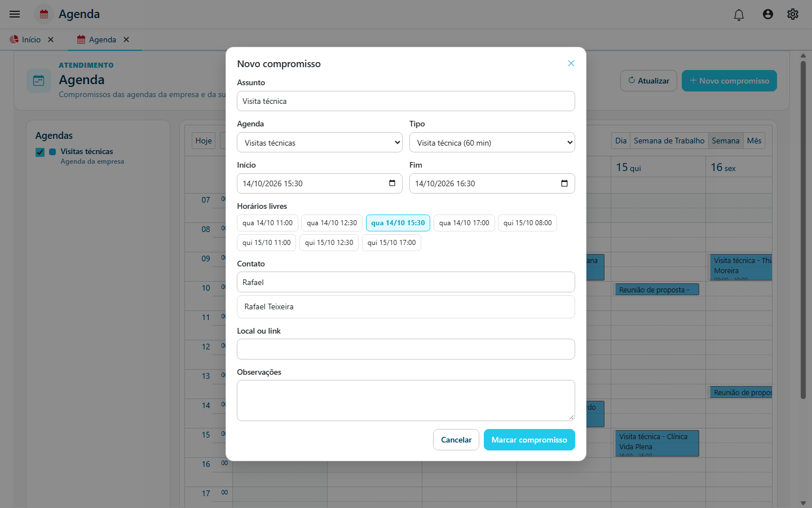Click the Assunto input field
This screenshot has width=812, height=508.
pos(406,101)
